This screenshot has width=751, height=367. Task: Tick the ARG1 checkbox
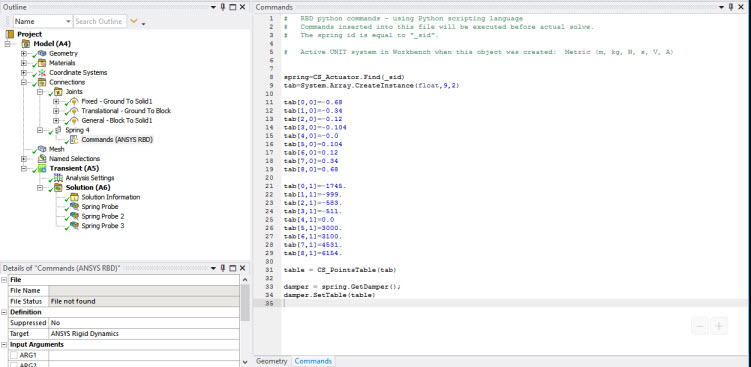(13, 355)
